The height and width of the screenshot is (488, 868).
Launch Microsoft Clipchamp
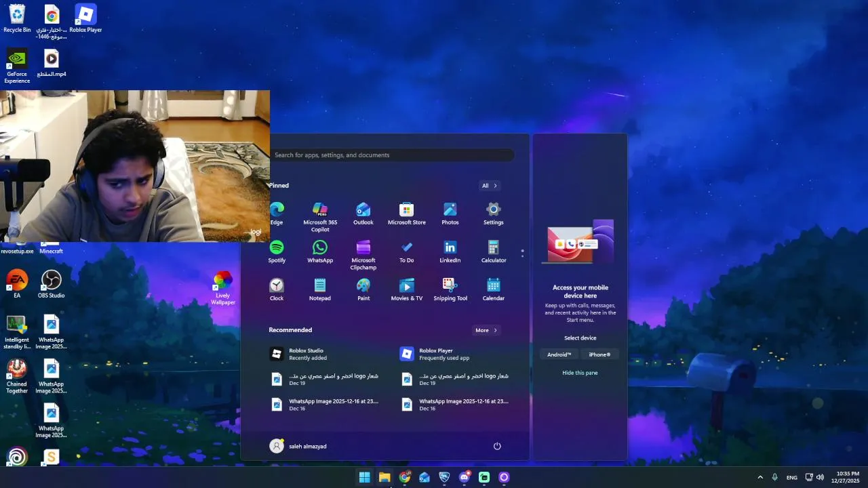tap(363, 255)
